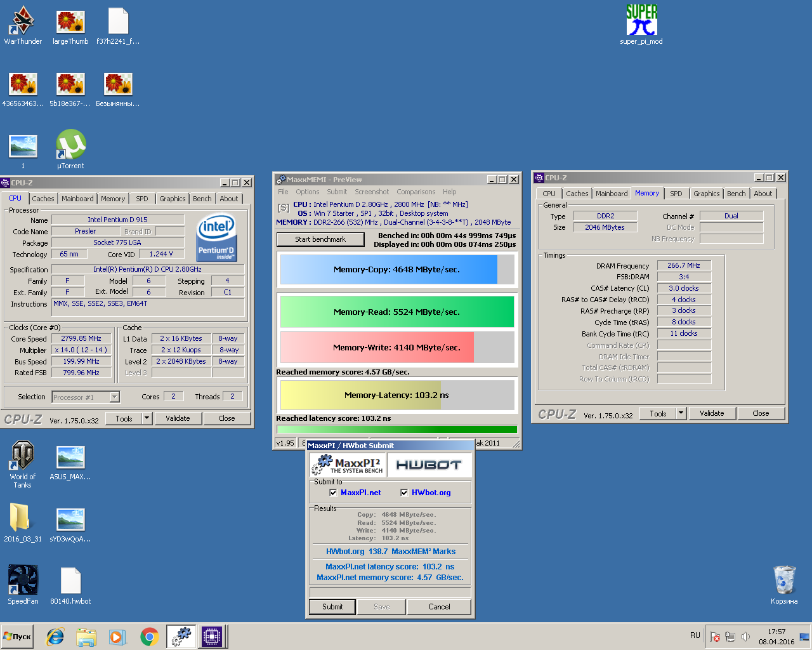Open Bench tab in left CPU-Z window
Screen dimensions: 812x650
(x=202, y=199)
